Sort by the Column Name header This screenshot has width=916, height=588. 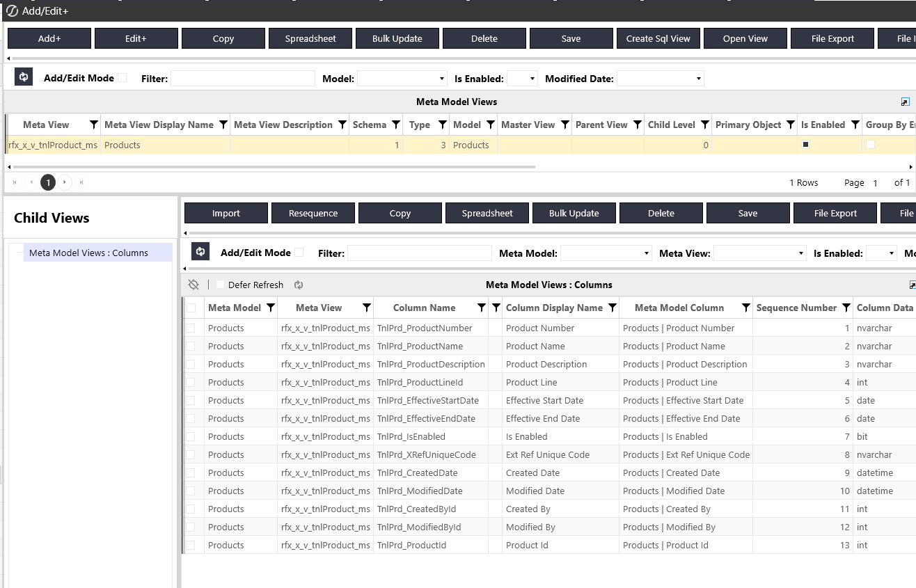tap(424, 308)
